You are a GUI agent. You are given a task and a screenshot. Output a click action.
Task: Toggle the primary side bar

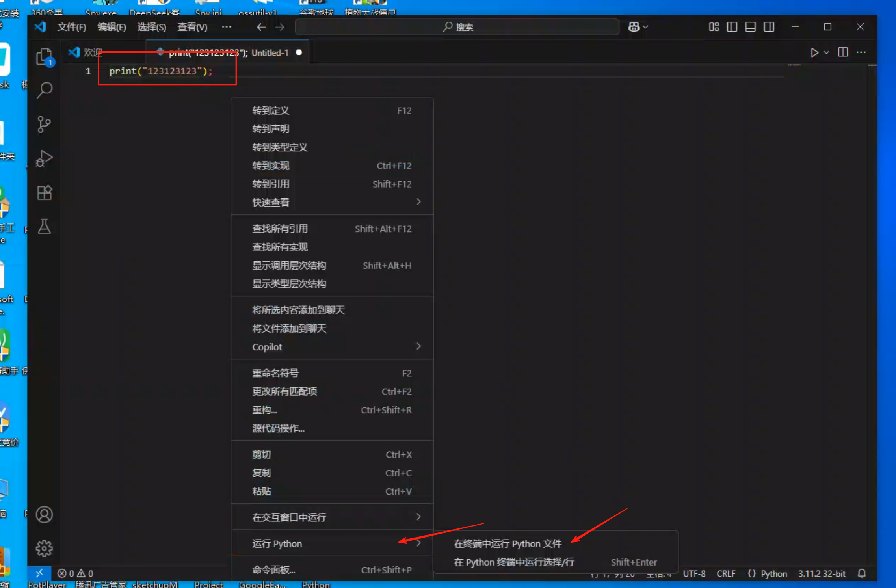(732, 27)
